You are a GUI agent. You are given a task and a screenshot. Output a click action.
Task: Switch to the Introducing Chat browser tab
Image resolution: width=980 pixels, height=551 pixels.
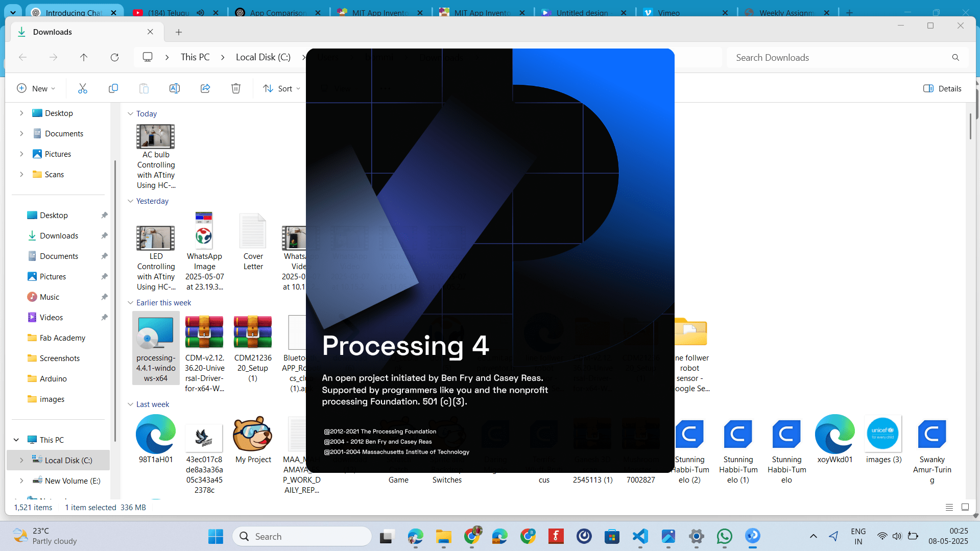[73, 12]
